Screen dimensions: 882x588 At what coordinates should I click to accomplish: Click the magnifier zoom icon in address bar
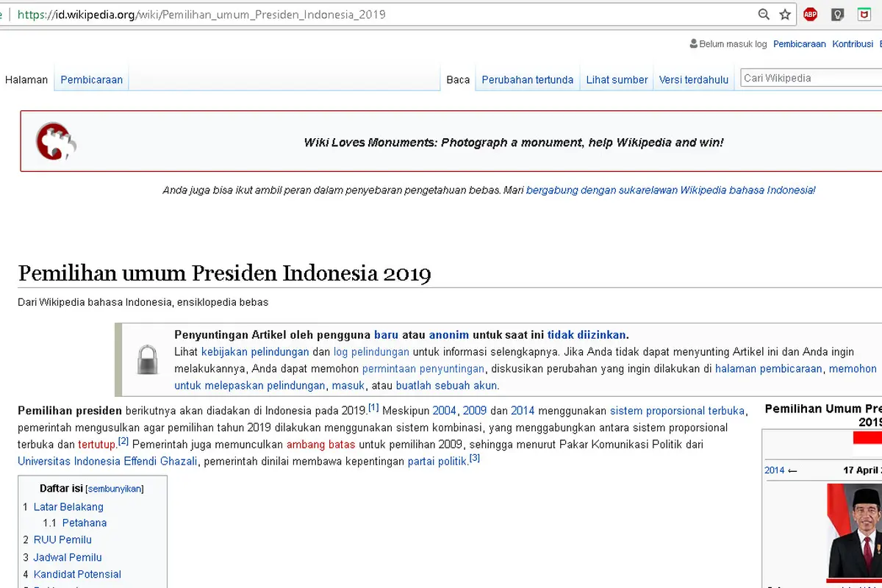pyautogui.click(x=764, y=15)
